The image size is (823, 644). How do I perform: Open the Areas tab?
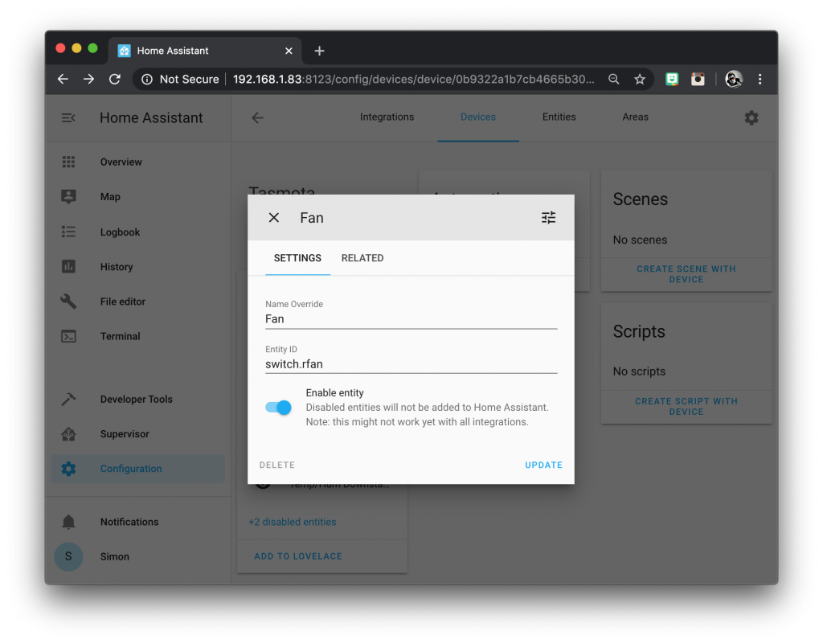coord(635,117)
